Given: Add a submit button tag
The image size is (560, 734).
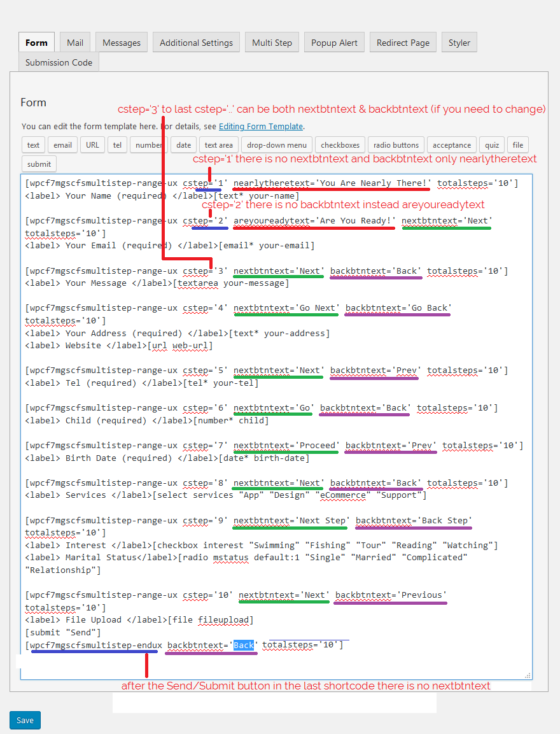Looking at the screenshot, I should click(39, 164).
